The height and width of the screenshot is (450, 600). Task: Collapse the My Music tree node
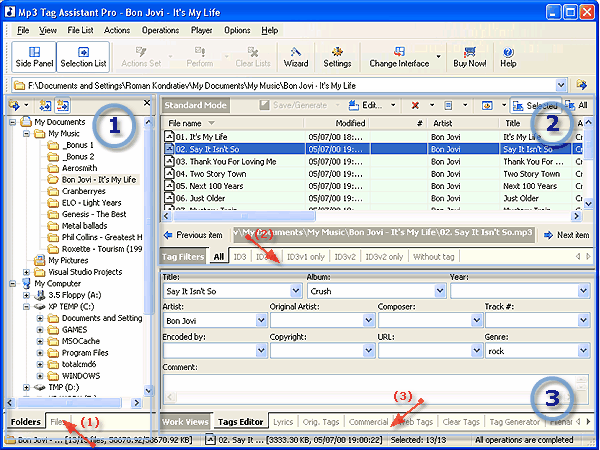coord(26,134)
